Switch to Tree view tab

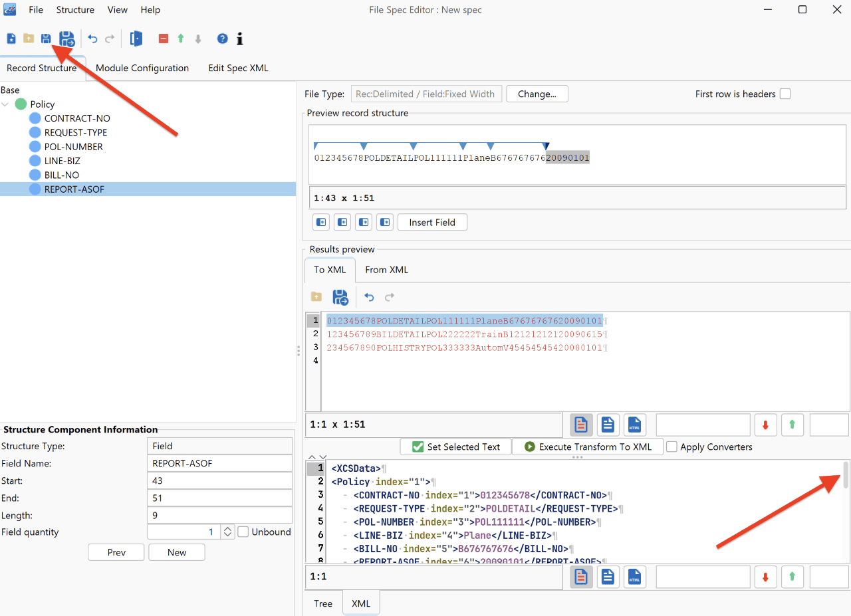click(323, 603)
